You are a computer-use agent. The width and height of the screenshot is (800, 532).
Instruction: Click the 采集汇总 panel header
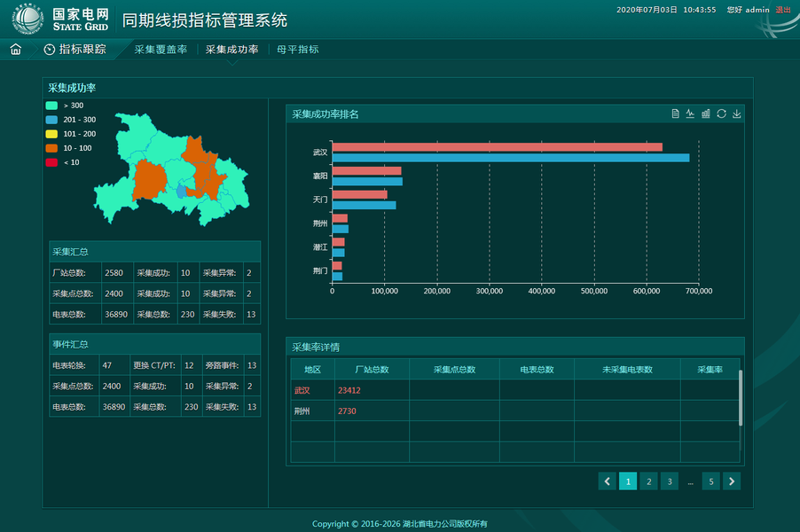(x=155, y=252)
